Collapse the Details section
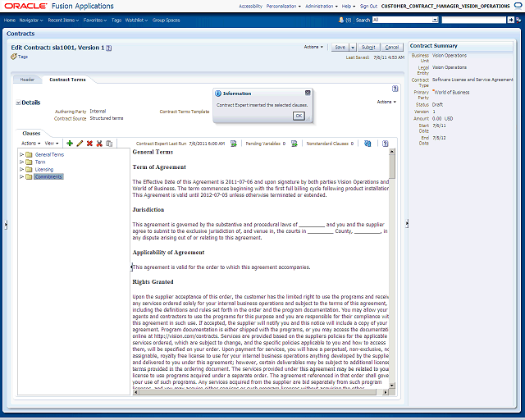525x420 pixels. (18, 103)
